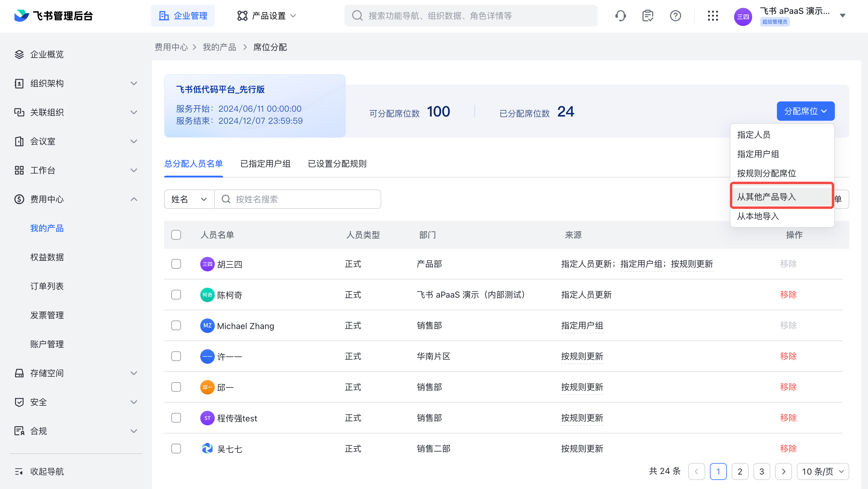The width and height of the screenshot is (868, 489).
Task: Click the 安全 shield icon
Action: [x=19, y=402]
